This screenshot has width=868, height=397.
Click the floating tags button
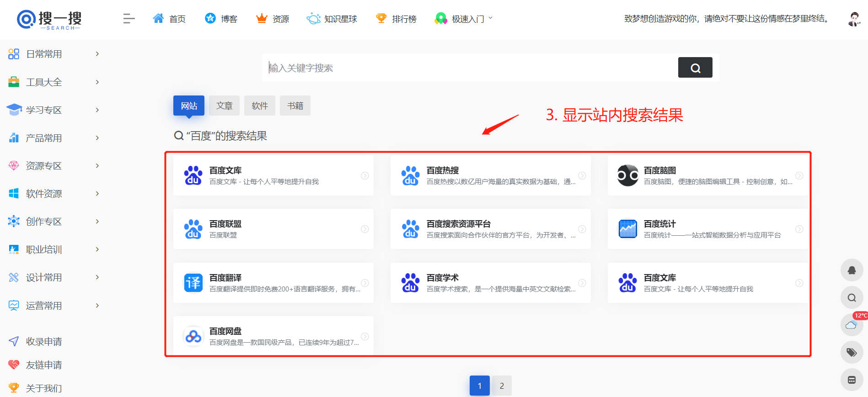852,352
